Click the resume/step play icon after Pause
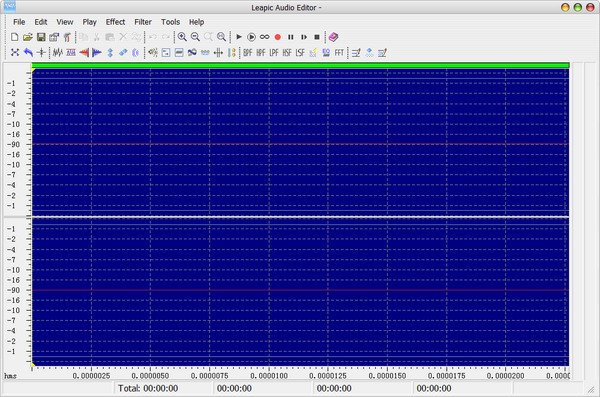 click(x=304, y=37)
